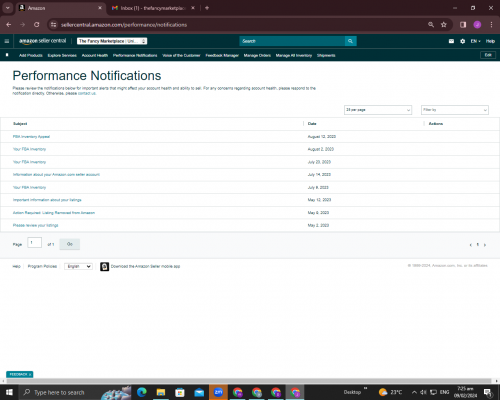The height and width of the screenshot is (400, 500).
Task: Open Shipments in the navigation bar
Action: (x=326, y=55)
